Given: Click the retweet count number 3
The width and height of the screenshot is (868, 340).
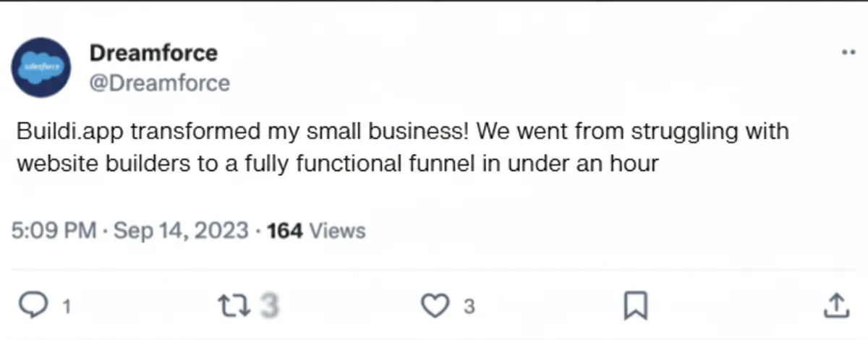Looking at the screenshot, I should tap(268, 307).
